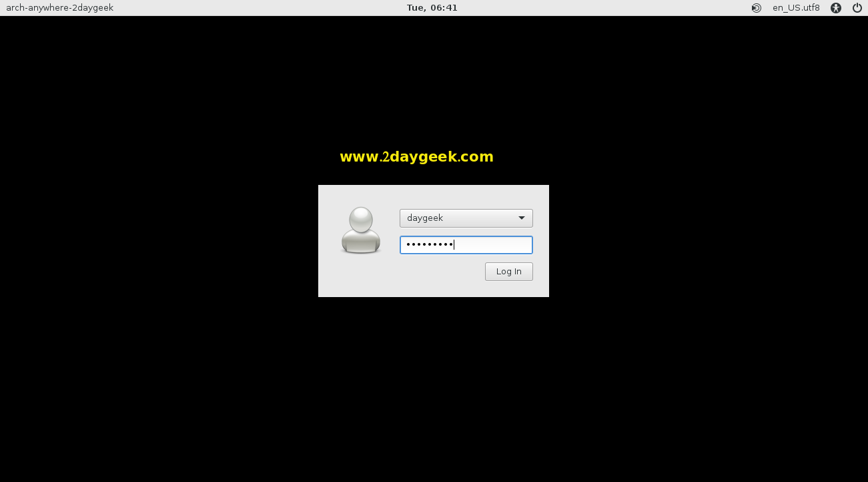Viewport: 868px width, 482px height.
Task: Open the session selector icon in top panel
Action: click(757, 8)
